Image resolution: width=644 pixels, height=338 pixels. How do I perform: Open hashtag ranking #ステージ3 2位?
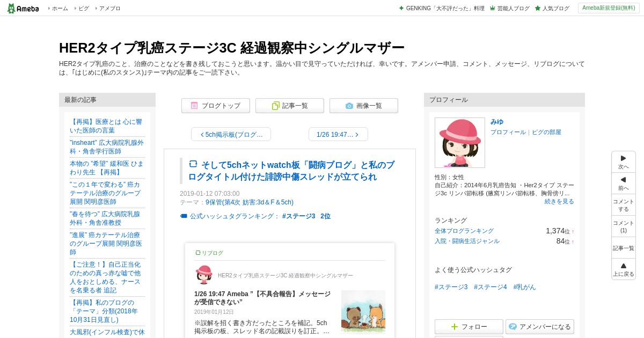click(x=306, y=216)
